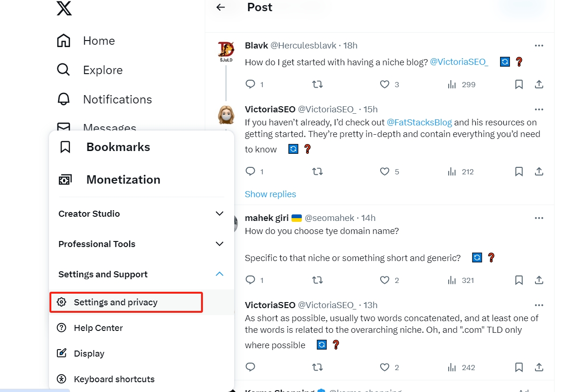Bookmark mahek giri's domain name post
The width and height of the screenshot is (570, 392).
coord(519,280)
